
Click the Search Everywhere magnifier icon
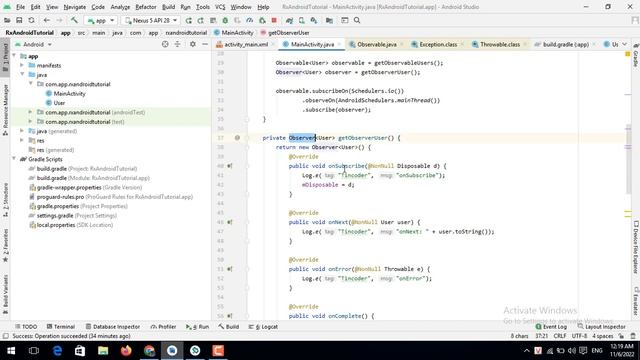pos(357,20)
